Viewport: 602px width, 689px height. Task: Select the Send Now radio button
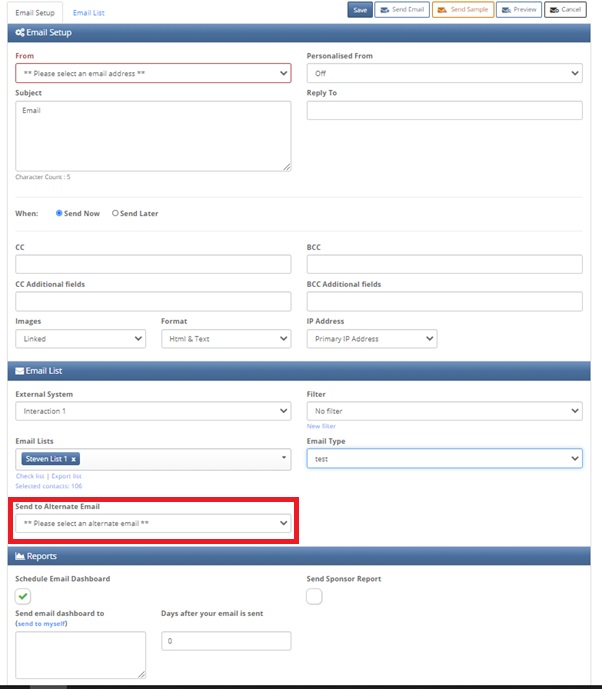click(59, 213)
